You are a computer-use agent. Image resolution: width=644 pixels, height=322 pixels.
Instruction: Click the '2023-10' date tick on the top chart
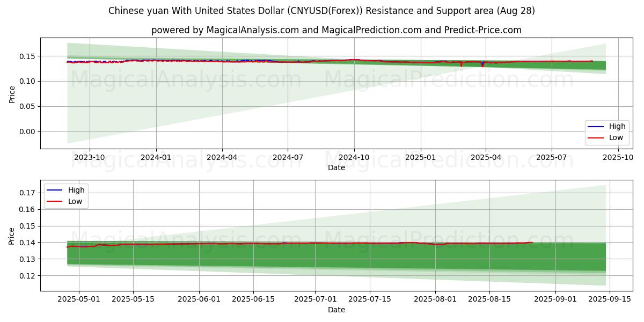click(x=89, y=157)
